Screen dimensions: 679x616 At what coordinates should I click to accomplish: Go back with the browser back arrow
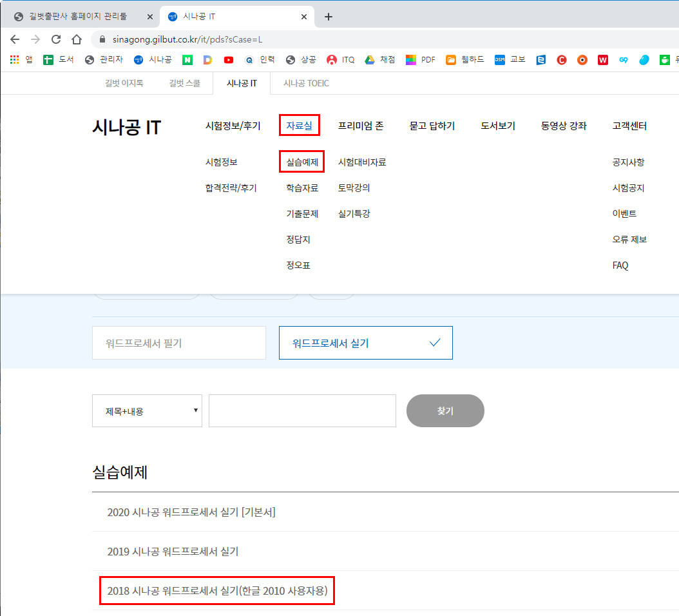(x=15, y=39)
